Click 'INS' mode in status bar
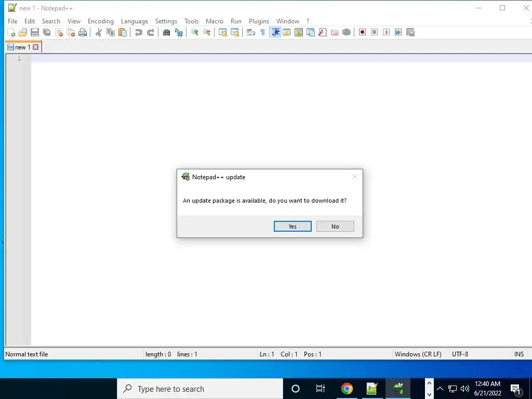The height and width of the screenshot is (399, 532). 519,354
